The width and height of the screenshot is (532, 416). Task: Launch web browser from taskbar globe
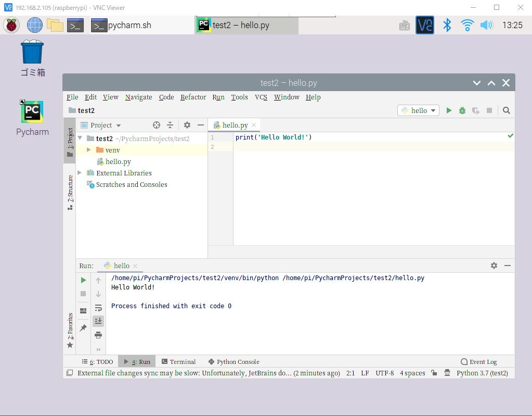[35, 25]
